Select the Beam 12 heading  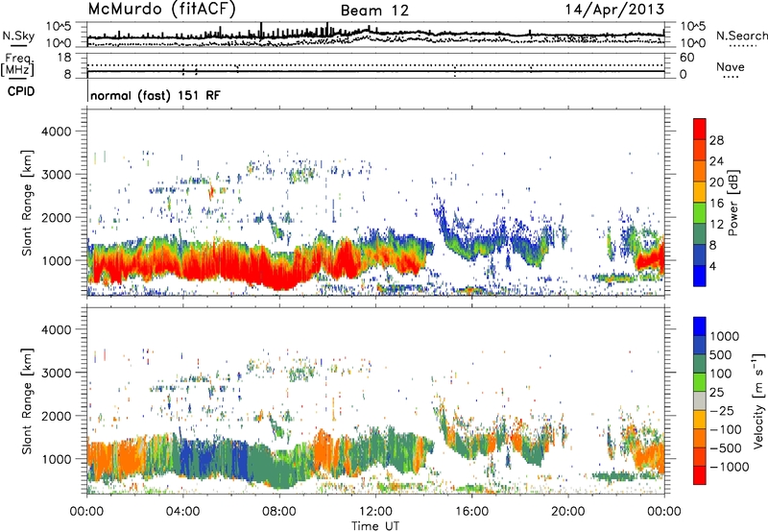click(374, 11)
